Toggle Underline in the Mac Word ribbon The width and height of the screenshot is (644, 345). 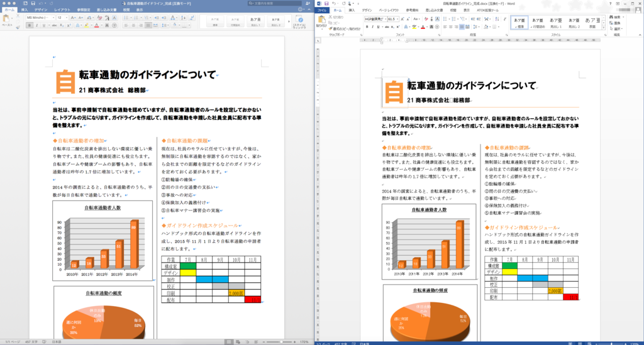click(x=44, y=25)
